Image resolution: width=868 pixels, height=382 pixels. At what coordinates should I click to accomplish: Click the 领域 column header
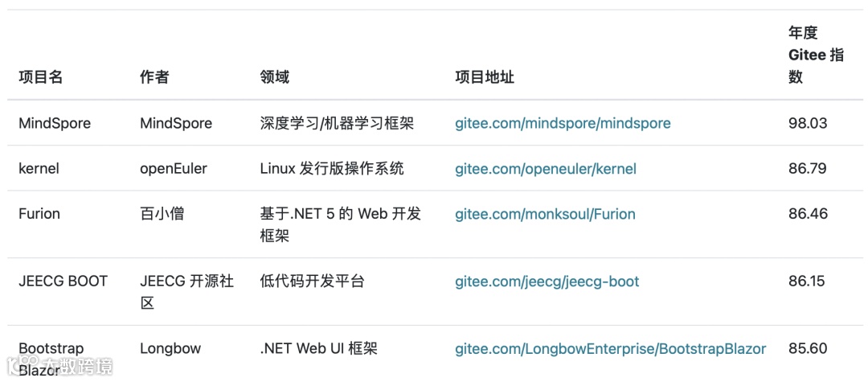275,77
